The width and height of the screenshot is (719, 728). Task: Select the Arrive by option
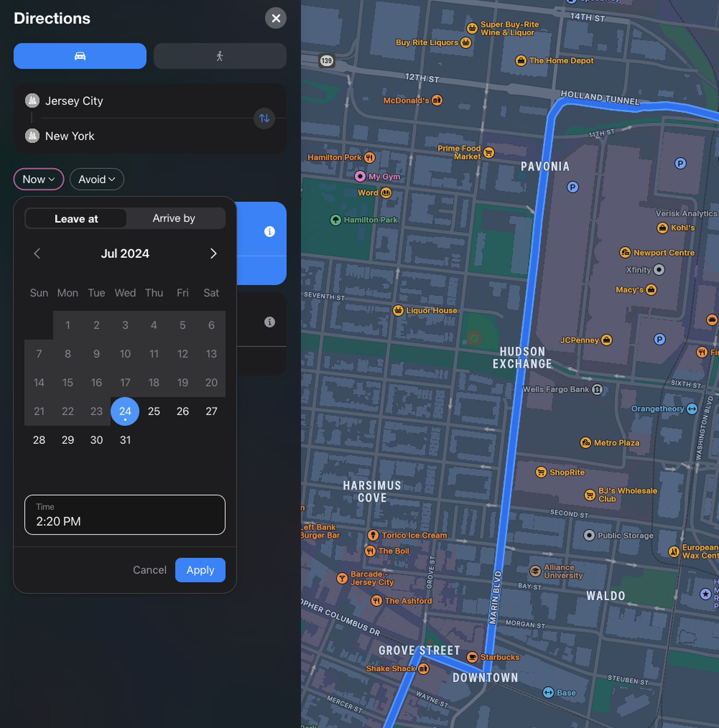tap(174, 219)
